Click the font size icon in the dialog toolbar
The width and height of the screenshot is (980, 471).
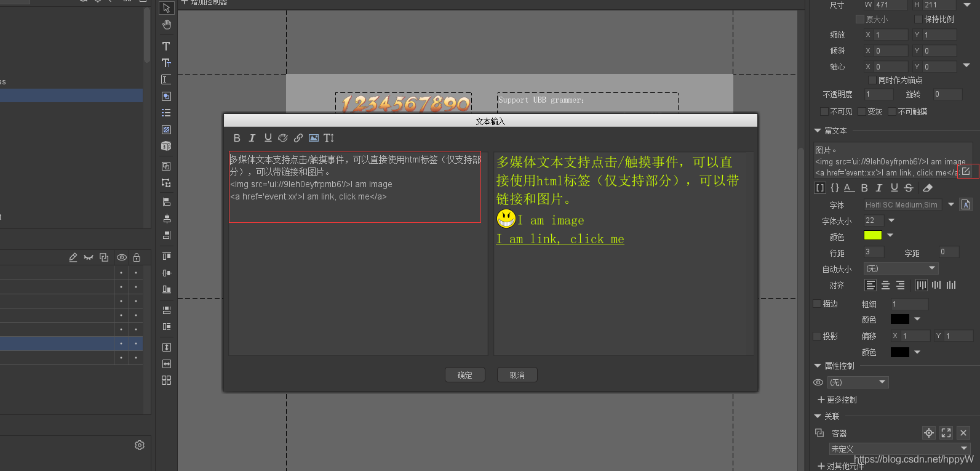point(329,138)
